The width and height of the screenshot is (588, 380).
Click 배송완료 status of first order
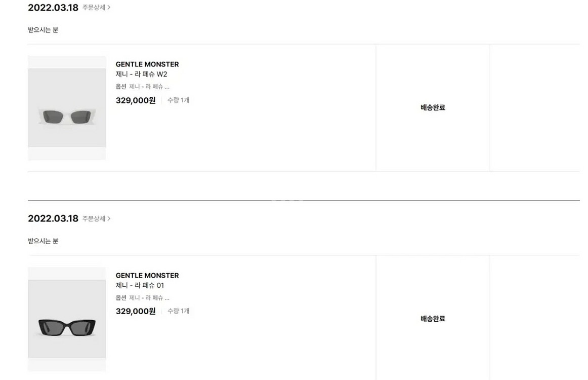pyautogui.click(x=433, y=108)
